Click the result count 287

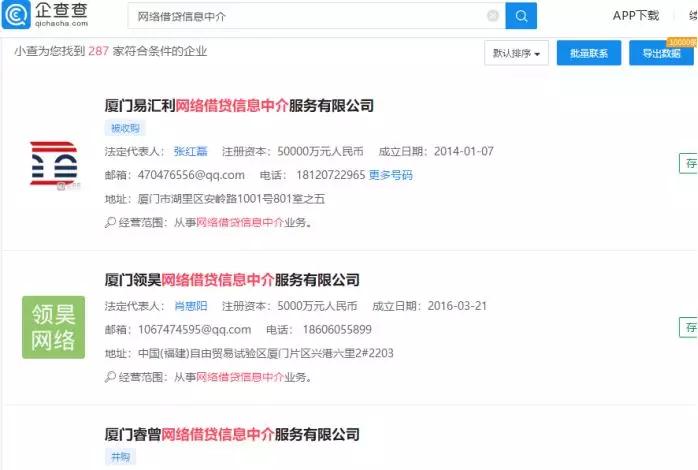point(98,51)
